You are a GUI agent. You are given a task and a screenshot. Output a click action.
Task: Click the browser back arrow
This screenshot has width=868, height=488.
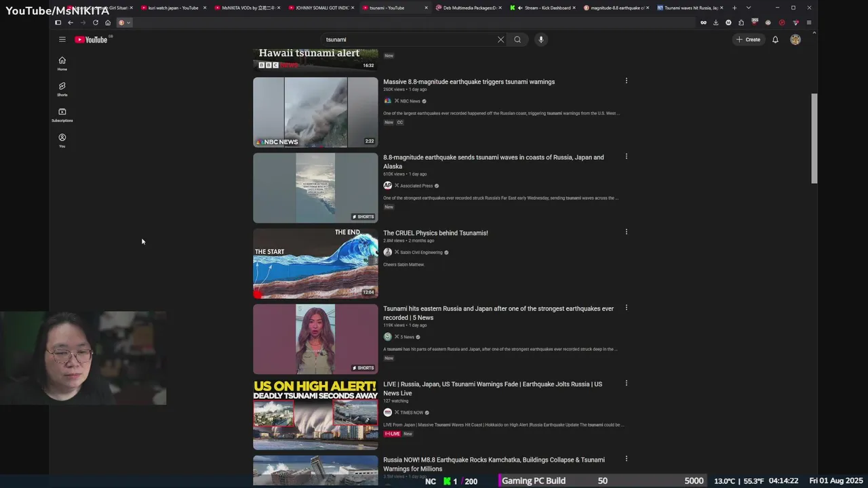(70, 22)
